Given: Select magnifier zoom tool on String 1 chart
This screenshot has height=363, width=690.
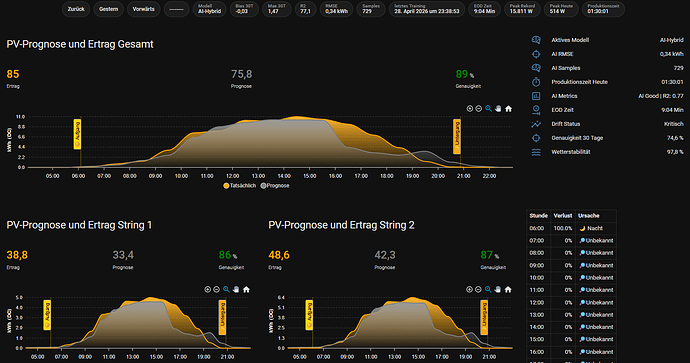Looking at the screenshot, I should click(226, 290).
